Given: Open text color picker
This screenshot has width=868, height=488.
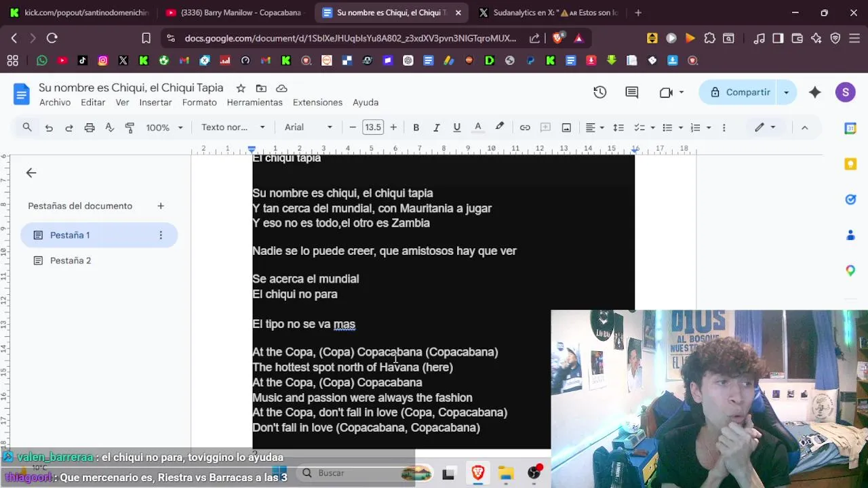Looking at the screenshot, I should [x=477, y=127].
